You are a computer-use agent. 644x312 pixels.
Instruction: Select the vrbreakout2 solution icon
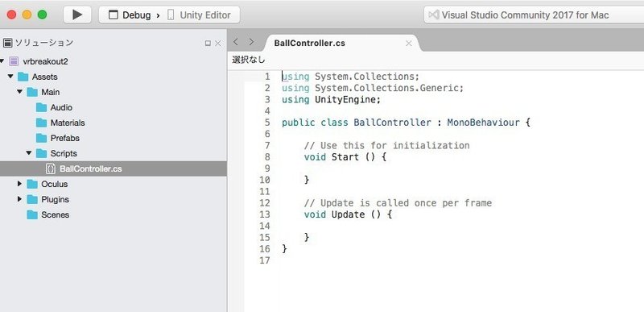click(14, 61)
